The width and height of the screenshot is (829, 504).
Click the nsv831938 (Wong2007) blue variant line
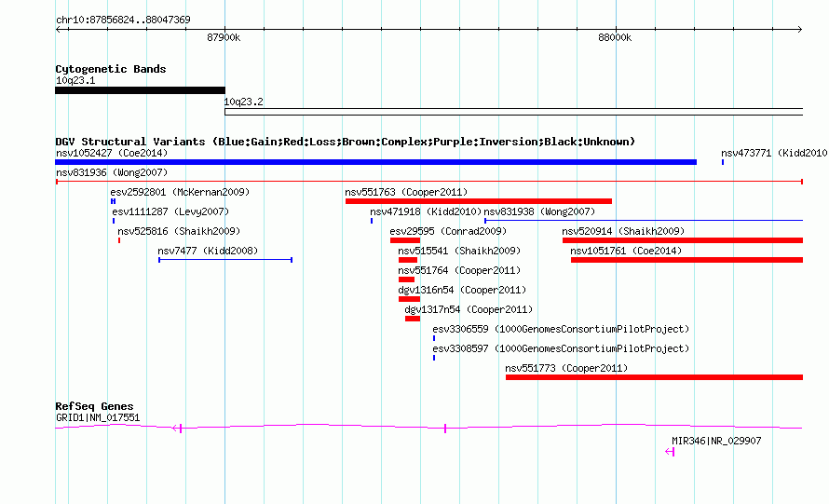click(644, 221)
